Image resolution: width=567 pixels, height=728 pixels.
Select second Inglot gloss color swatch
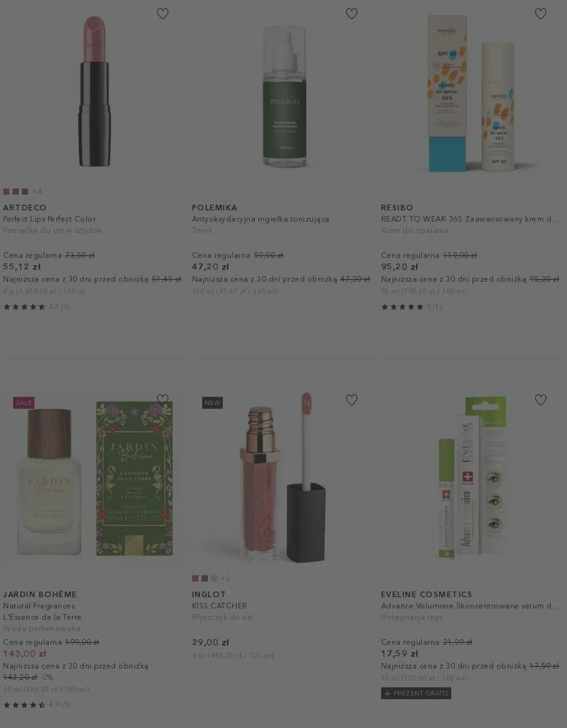coord(205,578)
